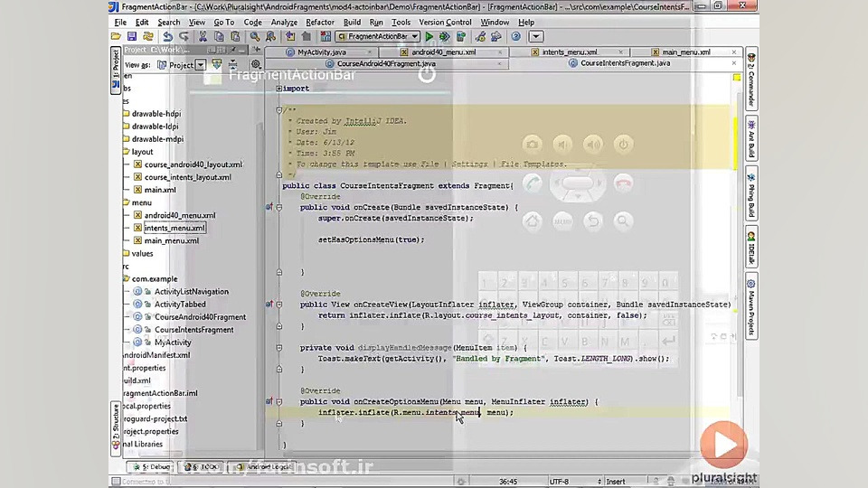This screenshot has height=488, width=868.
Task: Click the Insert mode indicator in status bar
Action: (x=616, y=482)
